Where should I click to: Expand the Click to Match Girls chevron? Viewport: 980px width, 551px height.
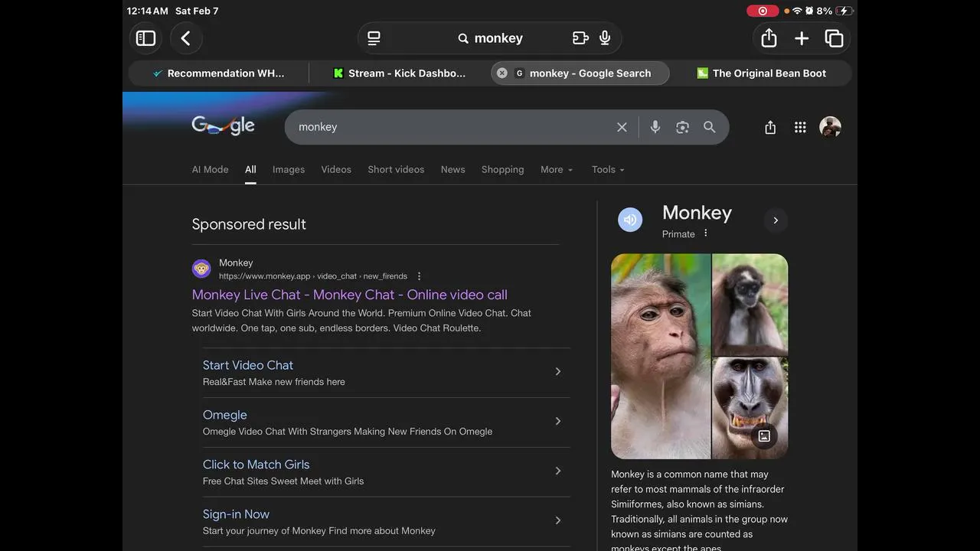coord(558,471)
